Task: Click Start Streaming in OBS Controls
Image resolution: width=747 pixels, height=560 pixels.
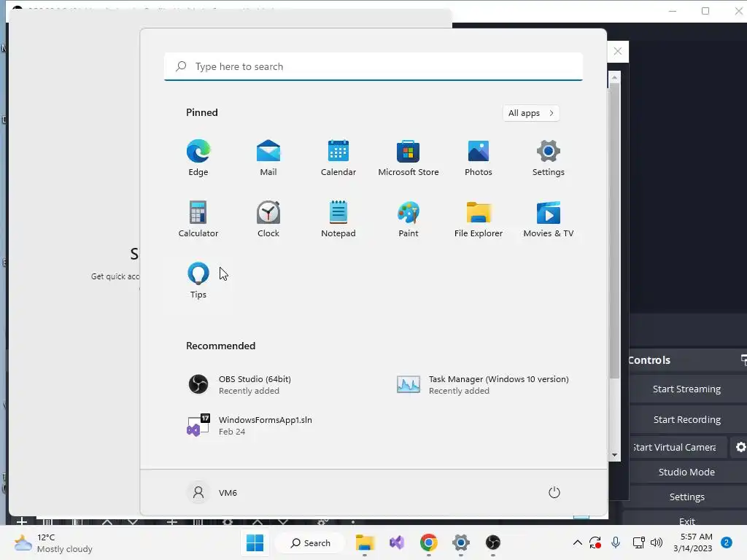Action: pyautogui.click(x=686, y=389)
